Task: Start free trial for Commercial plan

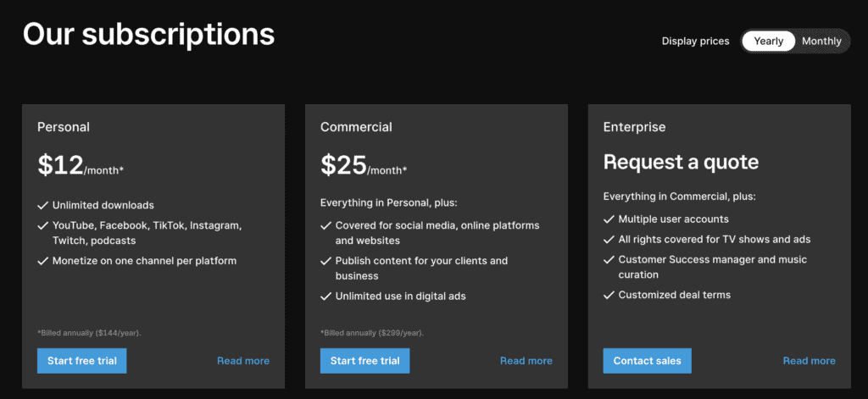Action: click(x=364, y=361)
